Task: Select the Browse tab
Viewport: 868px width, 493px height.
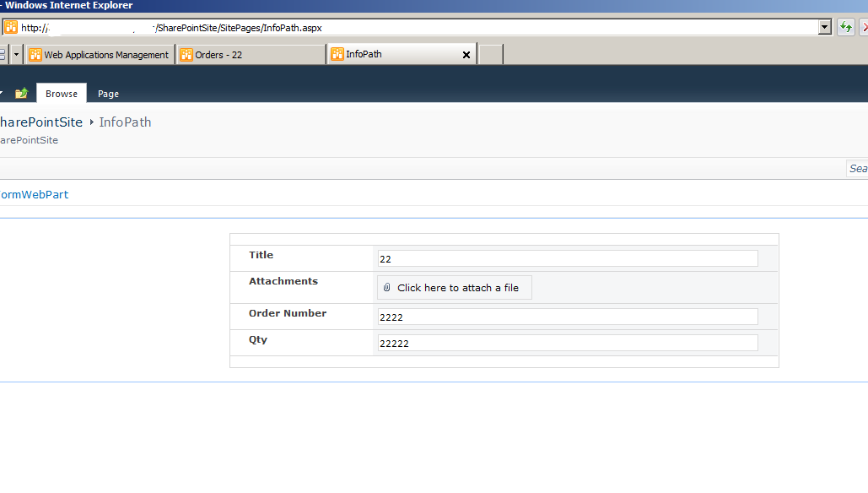Action: click(x=61, y=94)
